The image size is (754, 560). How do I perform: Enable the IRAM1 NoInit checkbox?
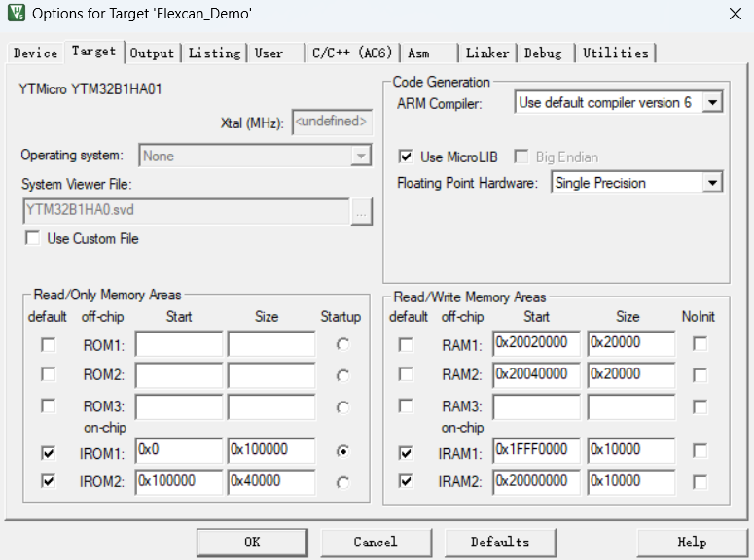700,451
